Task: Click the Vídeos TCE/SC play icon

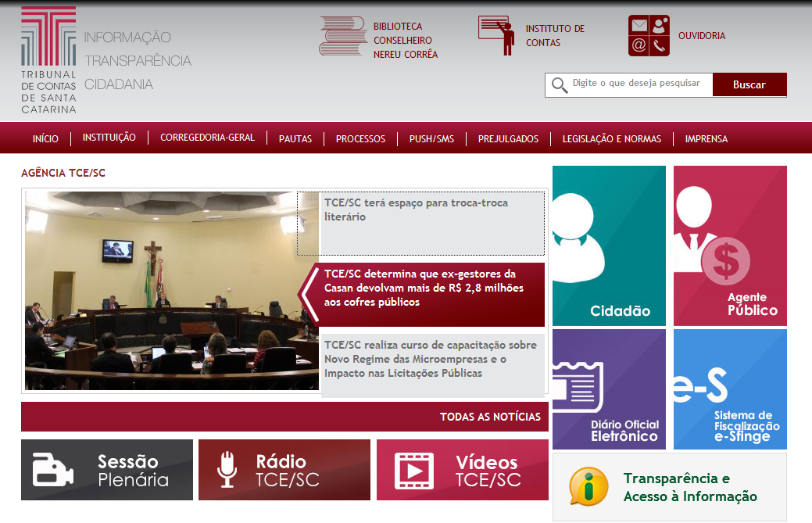Action: [x=413, y=471]
